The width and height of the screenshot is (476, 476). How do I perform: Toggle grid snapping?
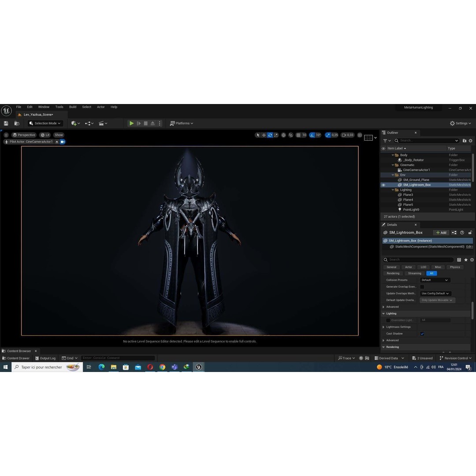298,135
